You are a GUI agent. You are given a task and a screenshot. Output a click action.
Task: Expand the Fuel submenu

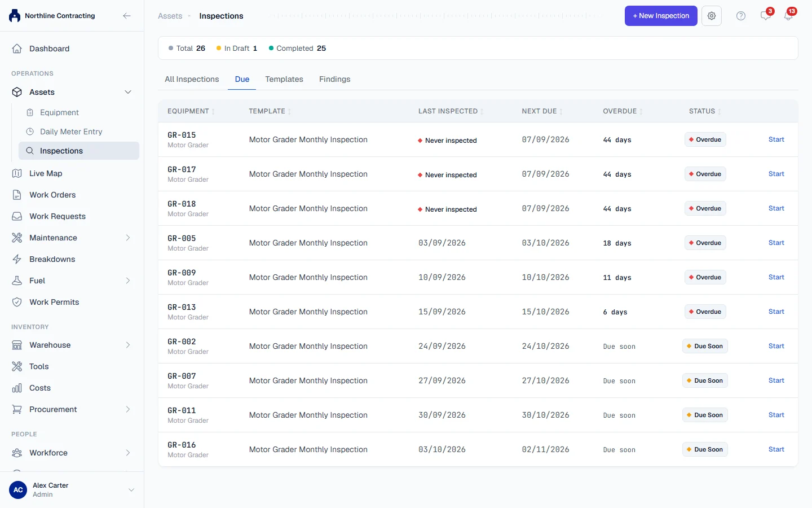tap(128, 281)
